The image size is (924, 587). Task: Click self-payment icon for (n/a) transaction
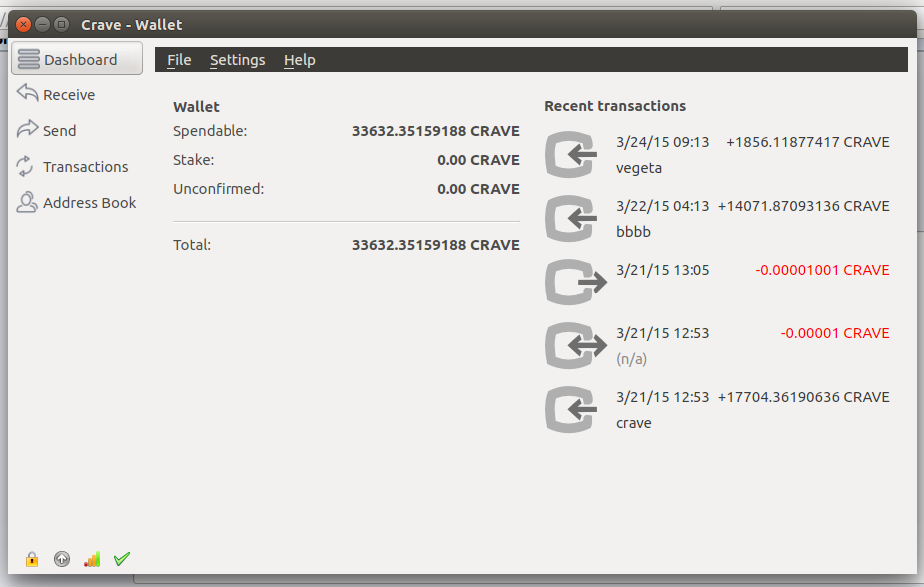pos(575,346)
